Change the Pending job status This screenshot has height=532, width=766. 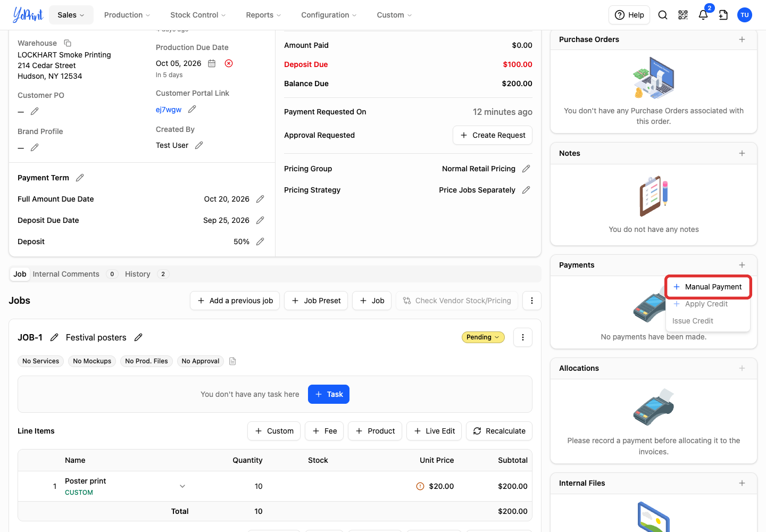[x=483, y=337]
